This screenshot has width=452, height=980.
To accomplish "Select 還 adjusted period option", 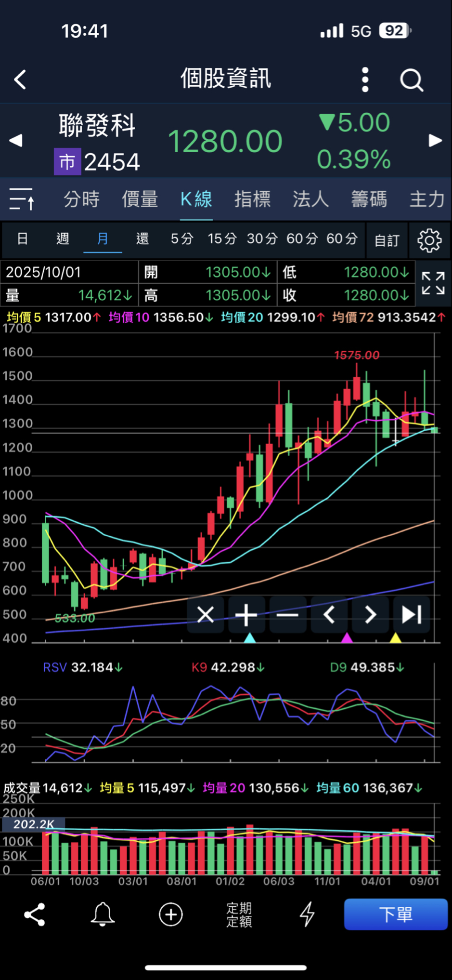I will 142,238.
